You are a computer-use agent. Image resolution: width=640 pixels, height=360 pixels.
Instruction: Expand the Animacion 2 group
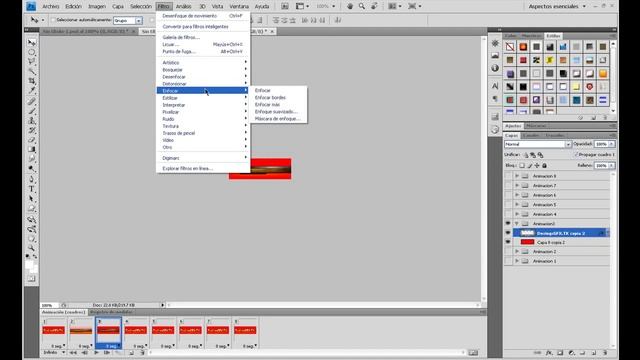tap(517, 251)
